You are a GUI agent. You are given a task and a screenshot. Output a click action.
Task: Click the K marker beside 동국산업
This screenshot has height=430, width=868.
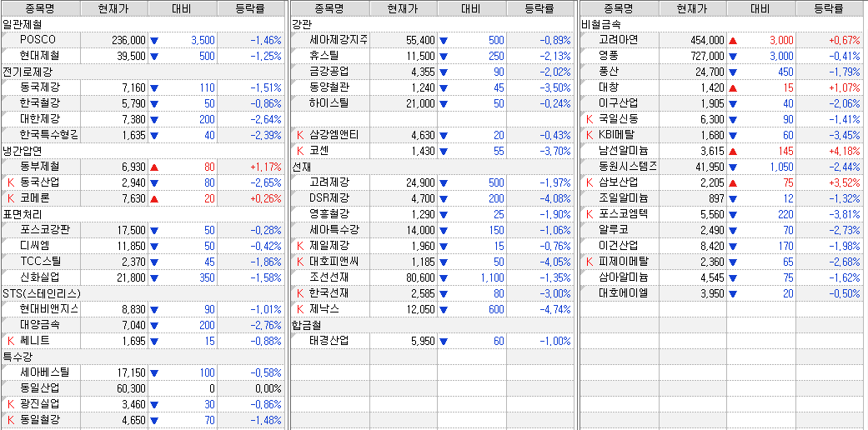11,182
